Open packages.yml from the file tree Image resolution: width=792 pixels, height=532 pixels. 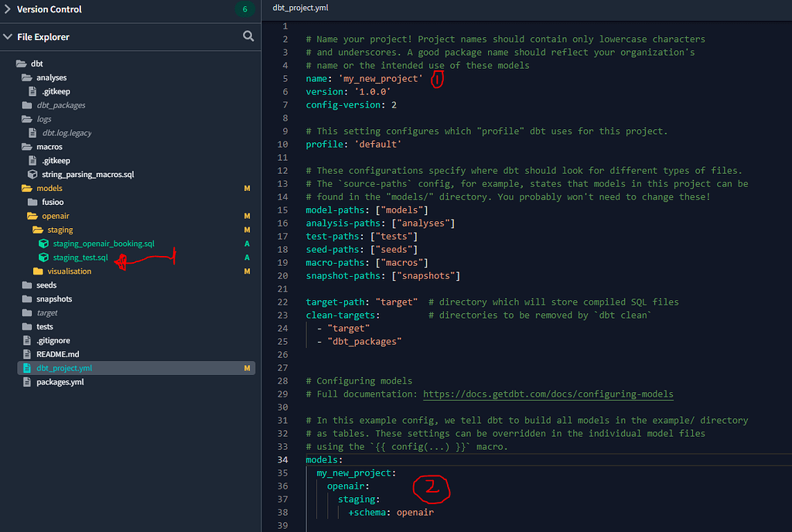click(x=60, y=382)
